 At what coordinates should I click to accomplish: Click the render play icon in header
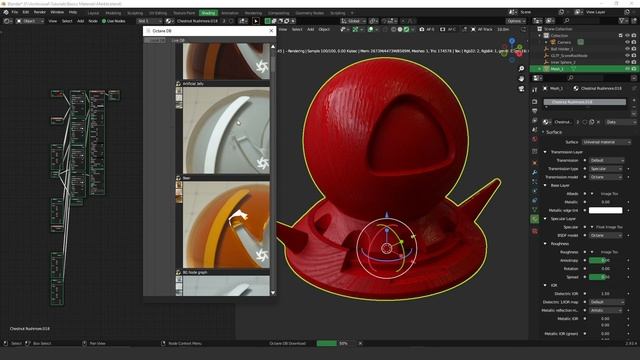[x=256, y=21]
